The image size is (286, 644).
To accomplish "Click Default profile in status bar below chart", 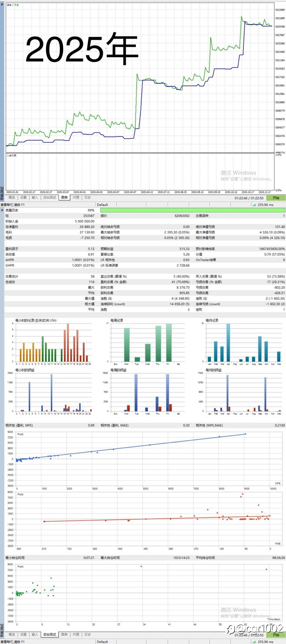I will (x=102, y=205).
